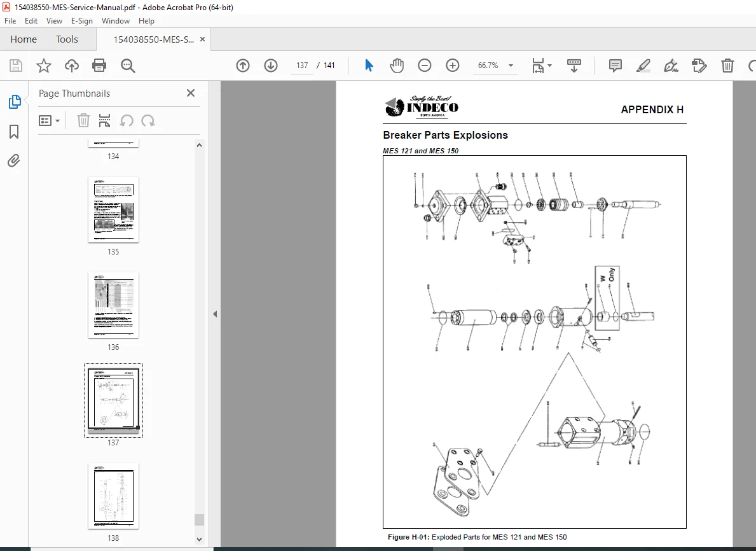
Task: Open the Bookmarks panel
Action: click(14, 131)
